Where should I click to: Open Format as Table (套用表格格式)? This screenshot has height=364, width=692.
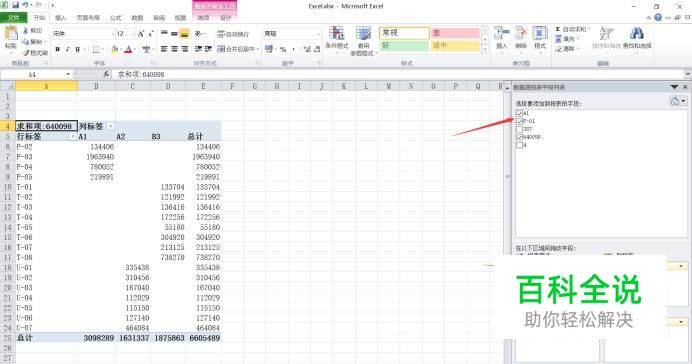tap(363, 41)
